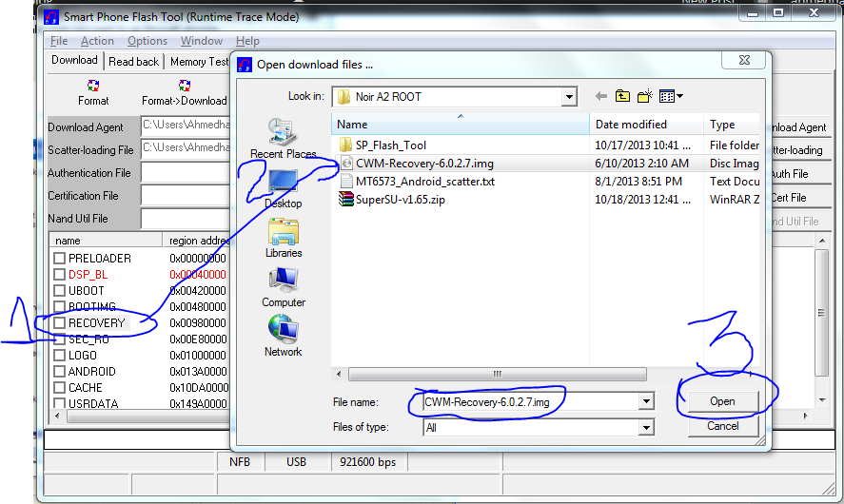The image size is (844, 504).
Task: Toggle the UBOOT checkbox
Action: 59,290
